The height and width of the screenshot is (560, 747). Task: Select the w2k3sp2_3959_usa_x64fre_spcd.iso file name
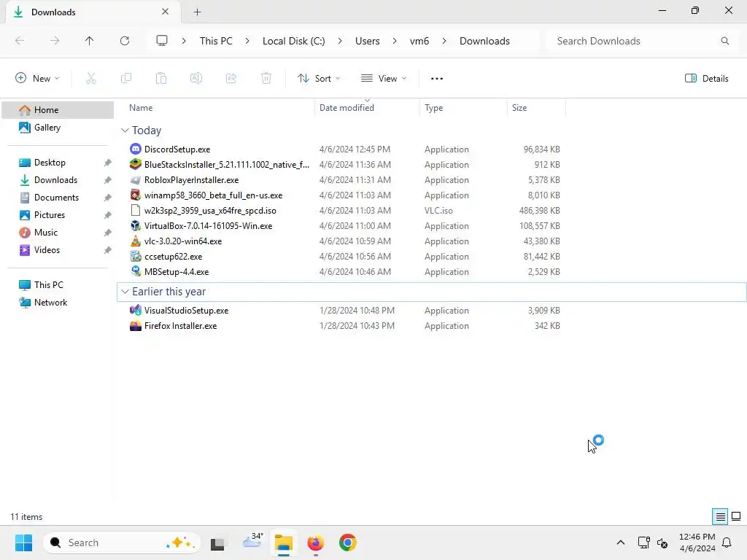[x=210, y=211]
